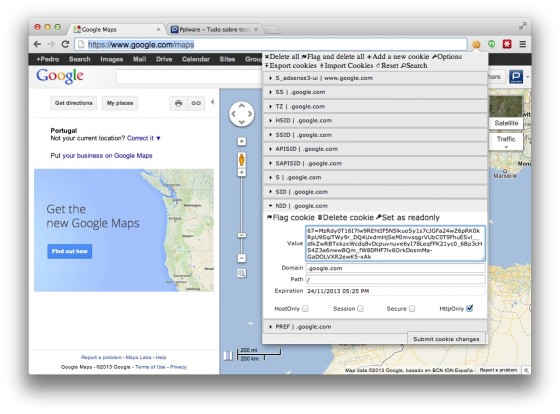The height and width of the screenshot is (414, 560).
Task: Click the locate-me button above pegman
Action: [242, 141]
